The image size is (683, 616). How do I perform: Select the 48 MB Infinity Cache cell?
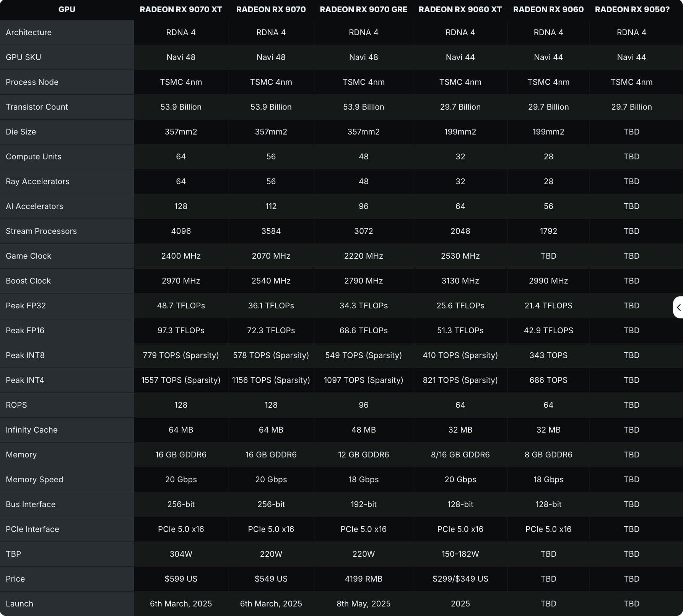click(363, 430)
